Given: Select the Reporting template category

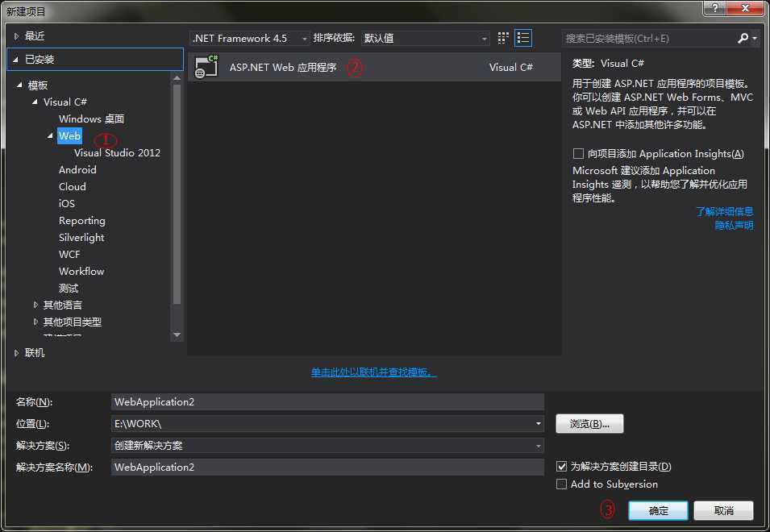Looking at the screenshot, I should pos(82,220).
